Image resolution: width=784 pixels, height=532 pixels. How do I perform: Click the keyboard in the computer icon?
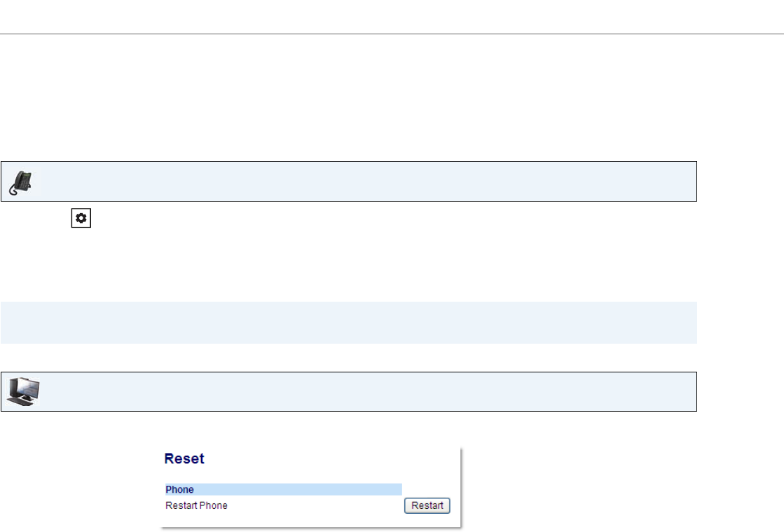pos(20,402)
